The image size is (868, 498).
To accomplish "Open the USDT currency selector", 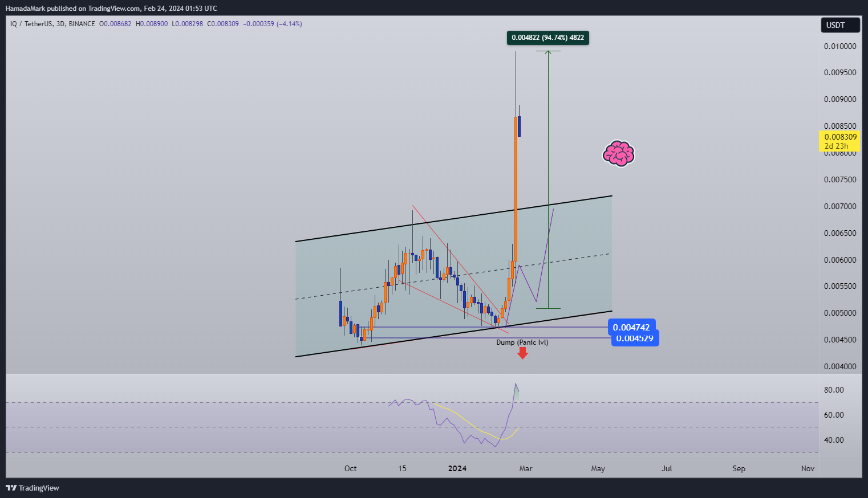I will 841,25.
